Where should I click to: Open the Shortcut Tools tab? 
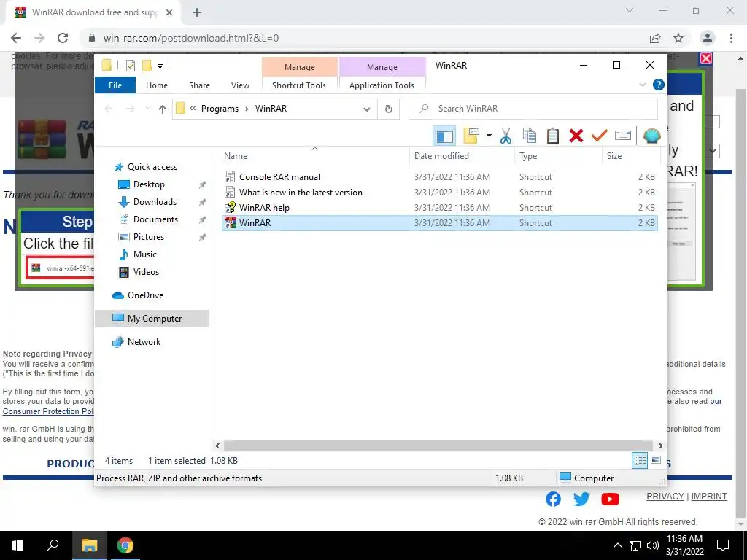(299, 85)
